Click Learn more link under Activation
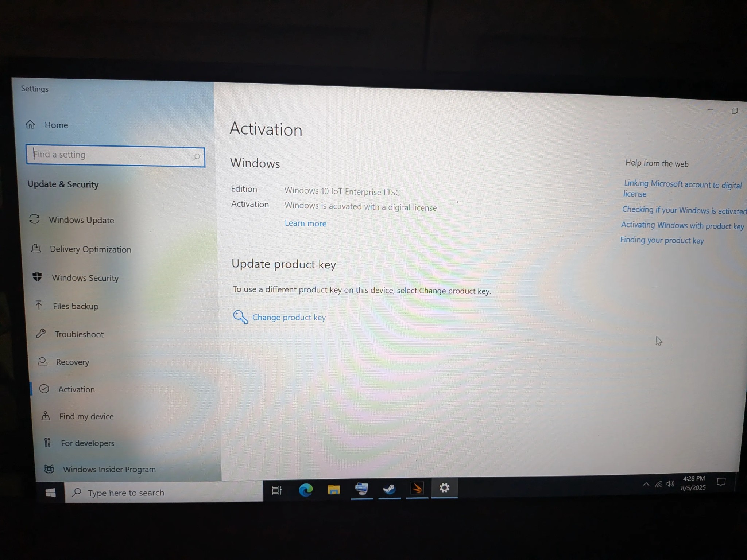747x560 pixels. 305,223
